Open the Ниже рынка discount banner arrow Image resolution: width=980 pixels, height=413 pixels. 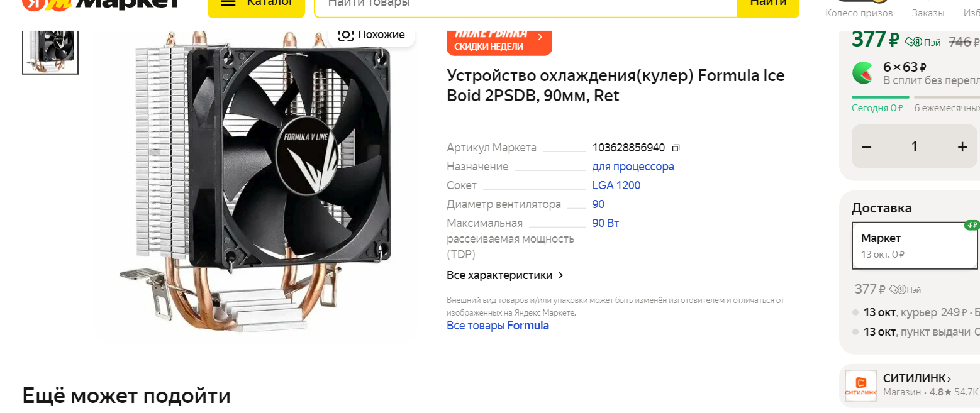click(x=540, y=37)
